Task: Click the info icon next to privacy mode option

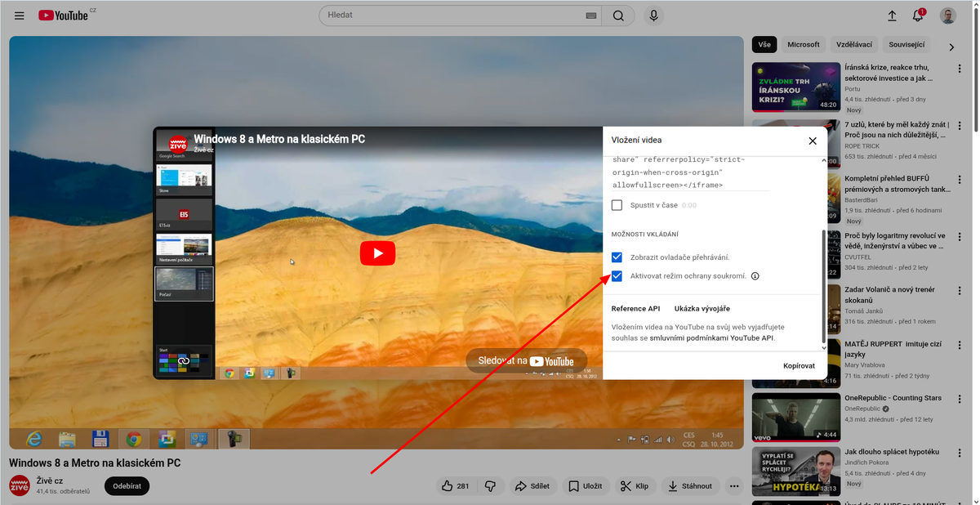Action: point(755,275)
